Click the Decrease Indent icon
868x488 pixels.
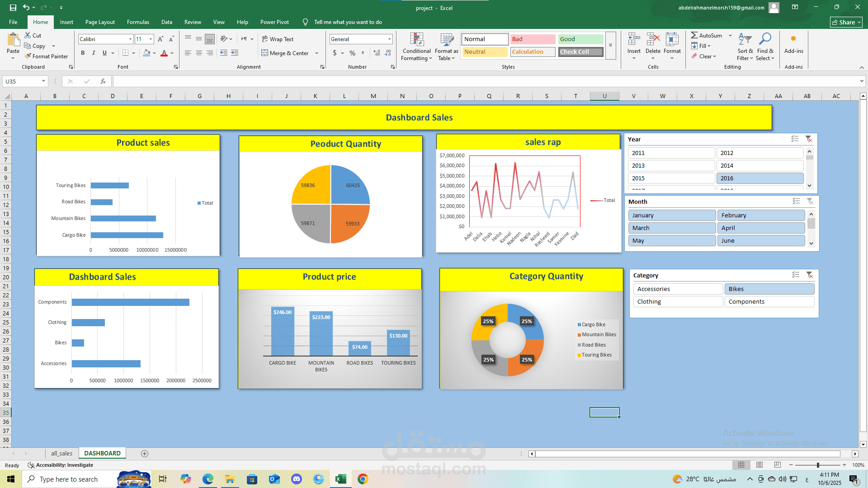tap(224, 53)
